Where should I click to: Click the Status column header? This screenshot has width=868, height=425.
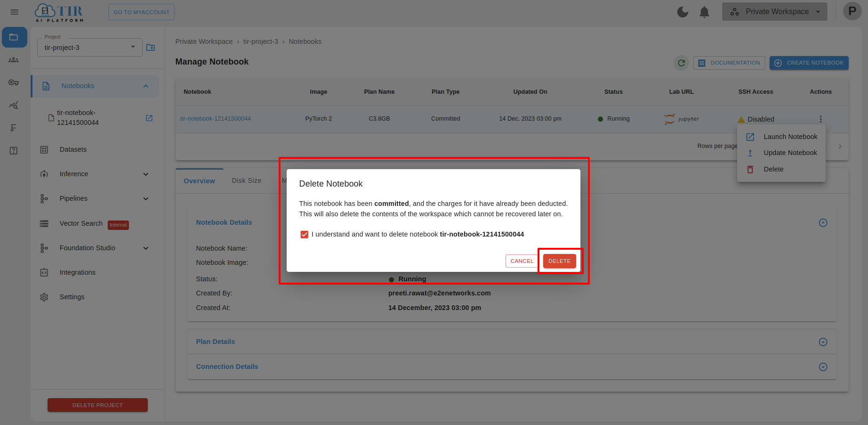click(x=613, y=92)
